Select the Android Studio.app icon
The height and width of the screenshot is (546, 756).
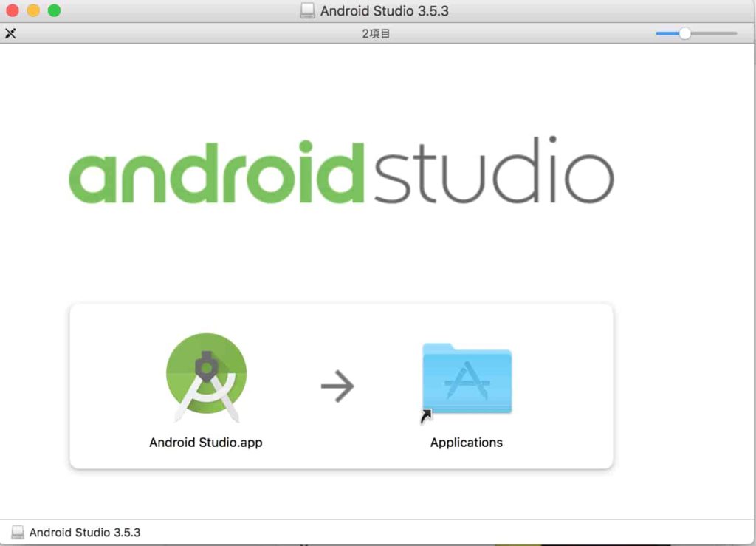coord(207,378)
